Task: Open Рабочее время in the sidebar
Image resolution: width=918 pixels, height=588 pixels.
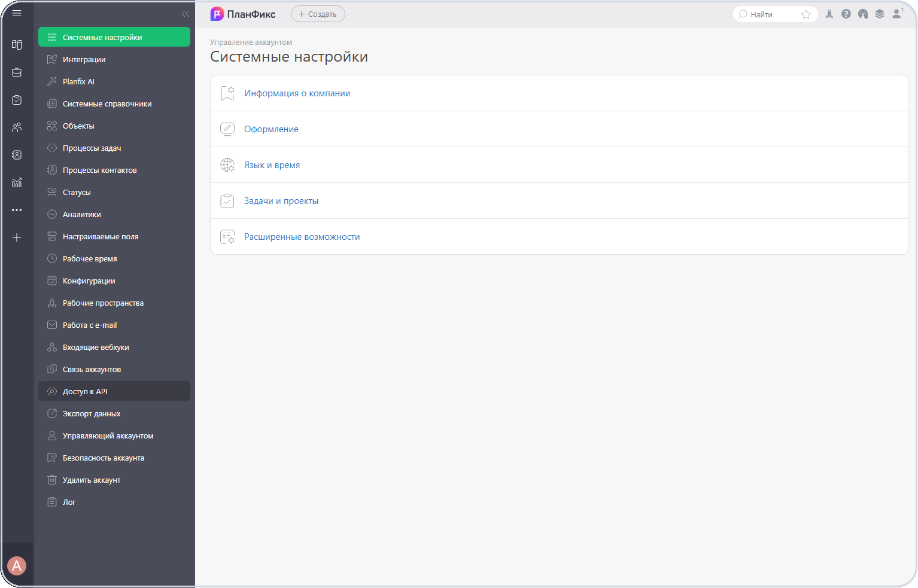Action: tap(114, 258)
